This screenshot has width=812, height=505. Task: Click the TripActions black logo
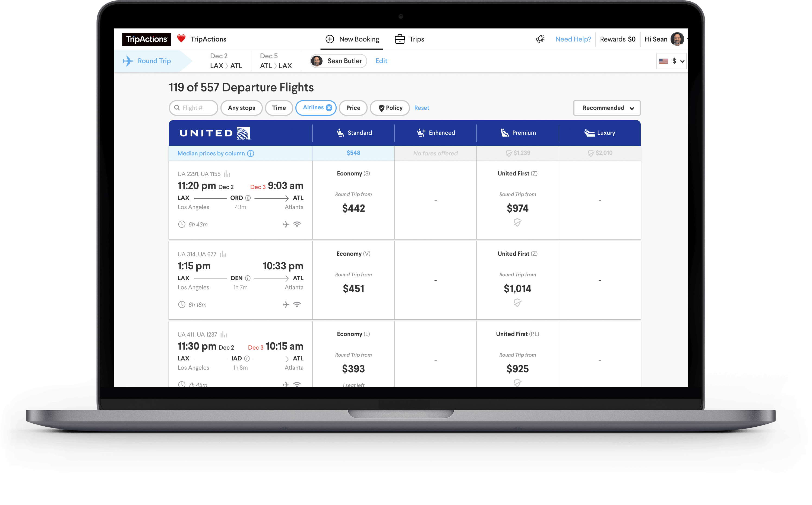point(146,39)
